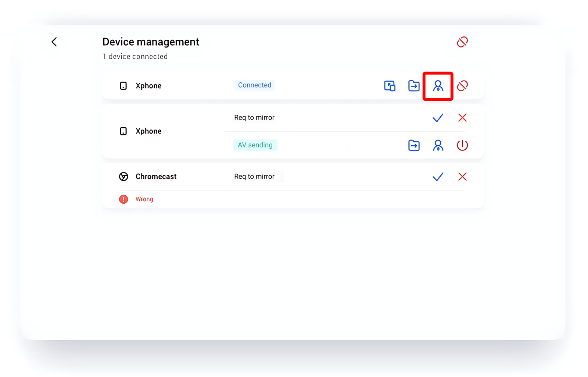This screenshot has height=377, width=588.
Task: Accept Chromecast mirror request with the checkmark
Action: click(x=438, y=177)
